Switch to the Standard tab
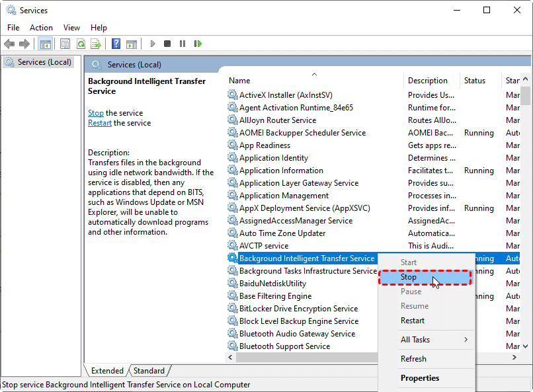This screenshot has height=392, width=533. pos(149,371)
